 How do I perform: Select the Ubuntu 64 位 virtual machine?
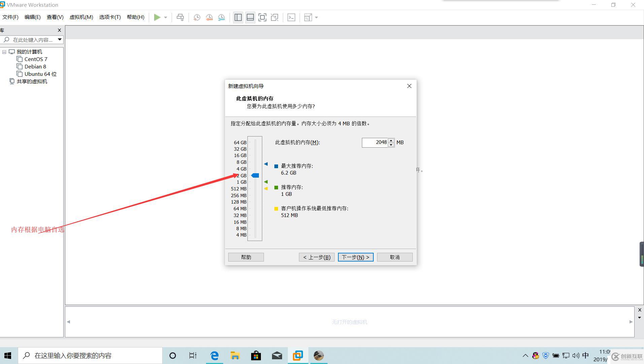(40, 74)
